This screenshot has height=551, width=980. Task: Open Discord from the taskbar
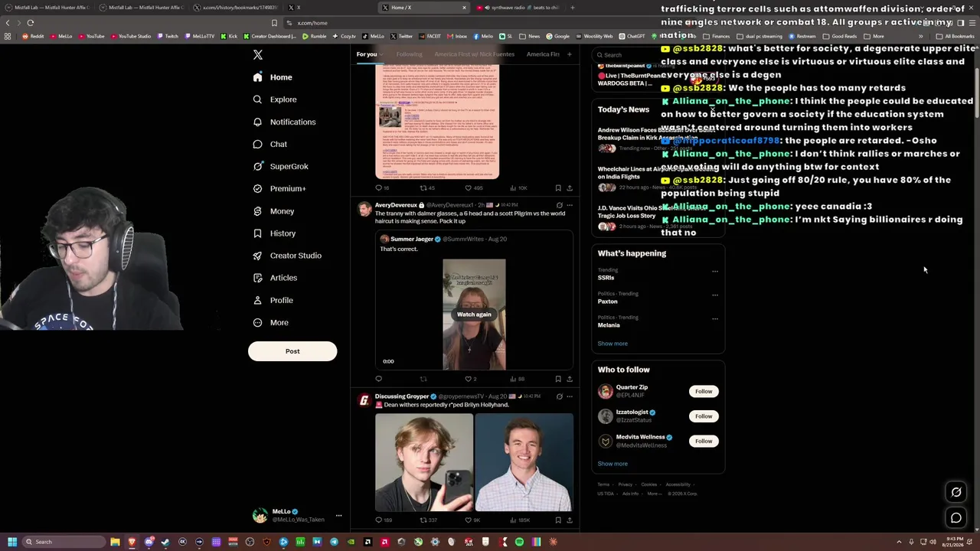tap(149, 542)
